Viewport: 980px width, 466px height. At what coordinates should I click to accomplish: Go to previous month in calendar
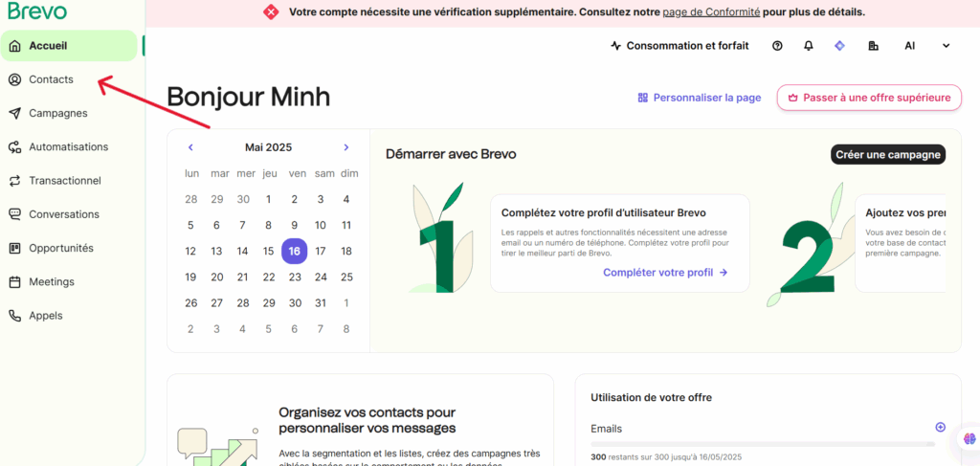(x=190, y=147)
